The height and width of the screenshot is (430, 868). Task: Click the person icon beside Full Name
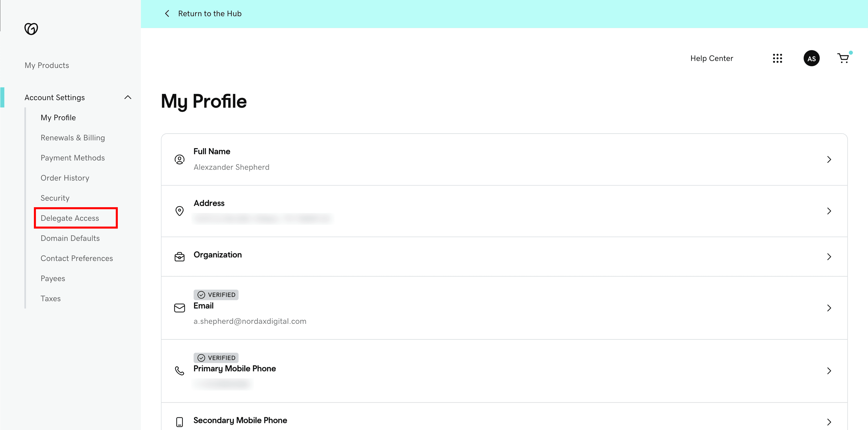pyautogui.click(x=179, y=159)
